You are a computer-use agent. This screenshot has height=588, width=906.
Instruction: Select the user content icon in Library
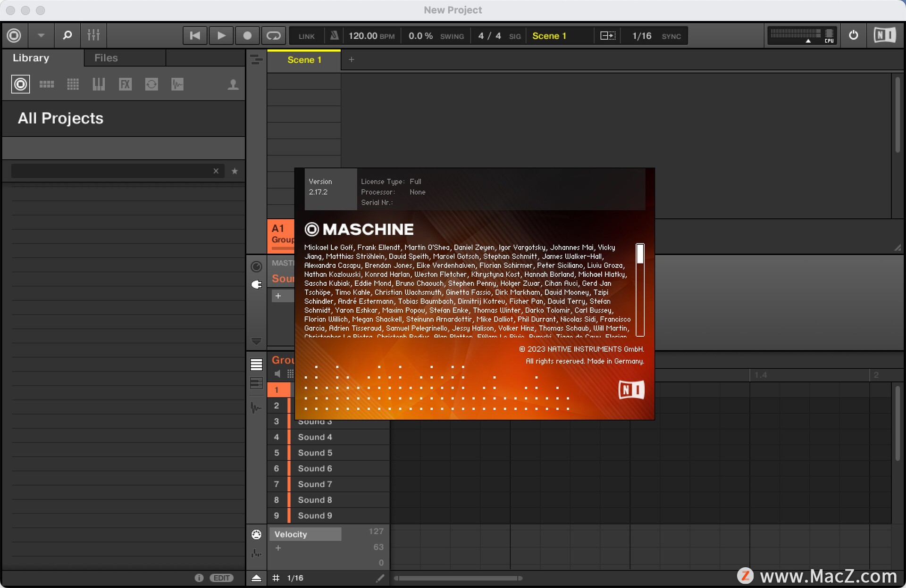point(233,84)
